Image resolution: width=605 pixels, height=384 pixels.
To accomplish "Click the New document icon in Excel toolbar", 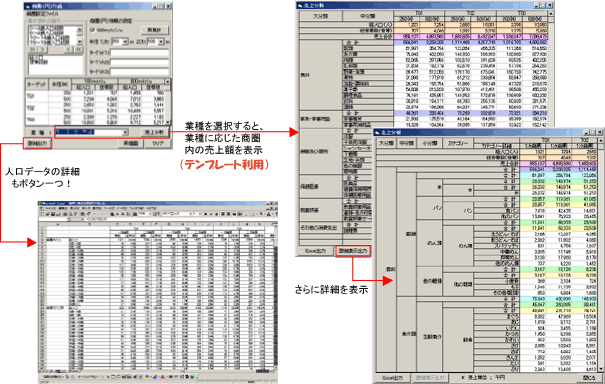I will click(42, 214).
